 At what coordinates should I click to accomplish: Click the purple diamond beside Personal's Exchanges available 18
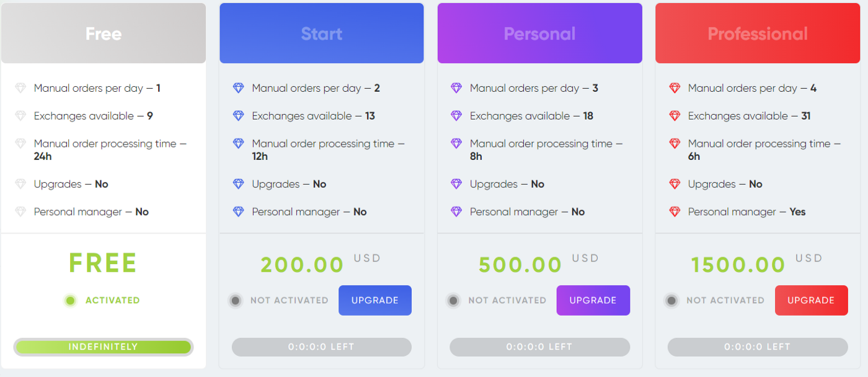point(456,116)
